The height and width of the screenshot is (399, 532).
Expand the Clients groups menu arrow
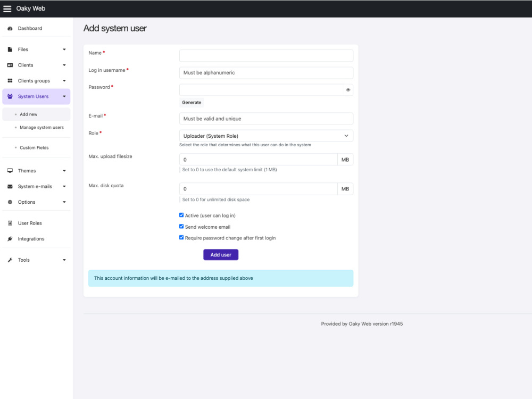click(64, 81)
